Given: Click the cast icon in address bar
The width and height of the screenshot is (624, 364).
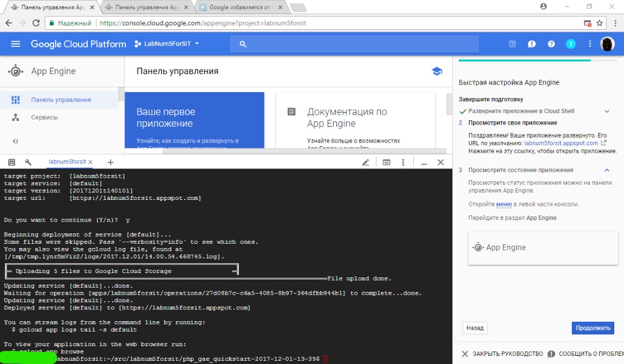Looking at the screenshot, I should [x=587, y=23].
